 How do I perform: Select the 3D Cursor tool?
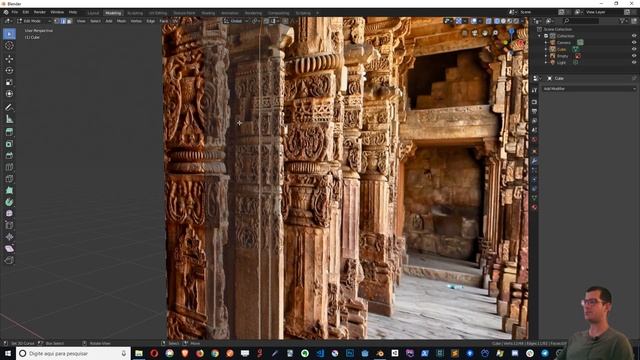tap(9, 46)
